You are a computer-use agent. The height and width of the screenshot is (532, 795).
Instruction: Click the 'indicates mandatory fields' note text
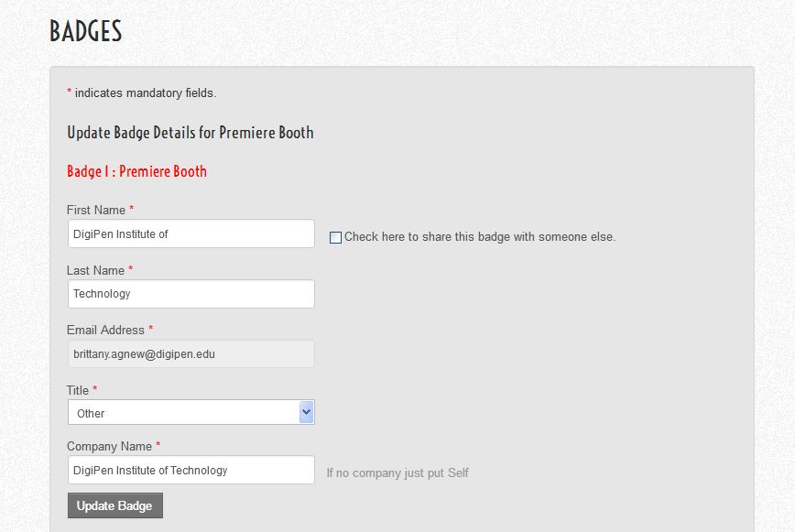pos(146,92)
